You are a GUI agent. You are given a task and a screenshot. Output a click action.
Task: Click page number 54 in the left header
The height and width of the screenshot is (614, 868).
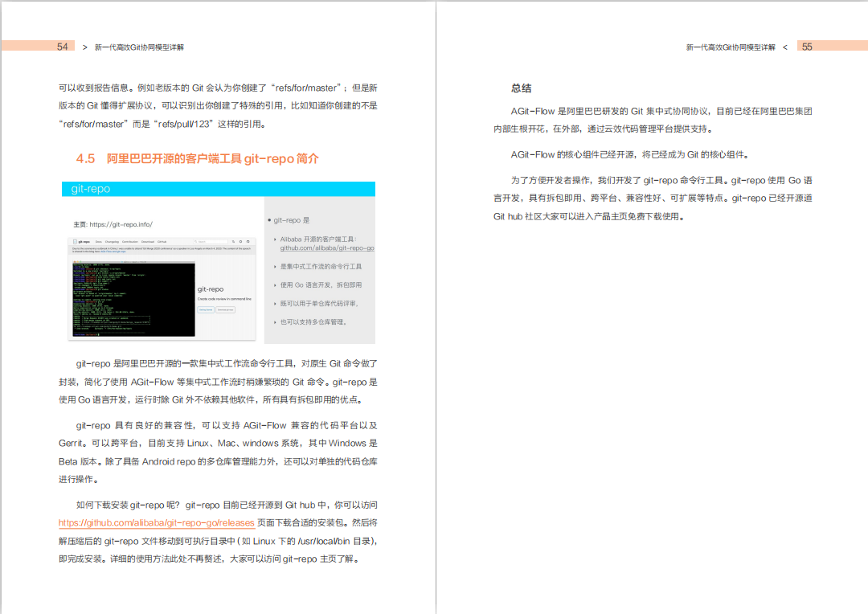63,47
